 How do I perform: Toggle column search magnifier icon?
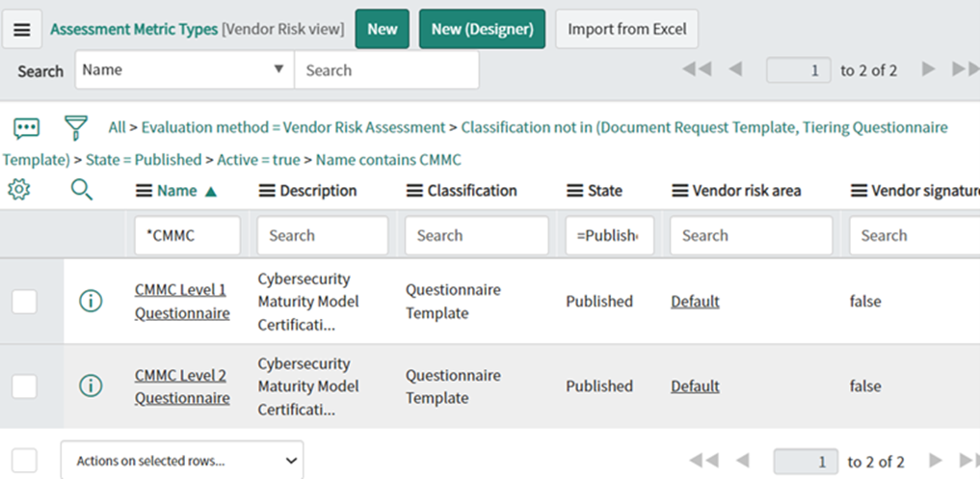(x=82, y=190)
